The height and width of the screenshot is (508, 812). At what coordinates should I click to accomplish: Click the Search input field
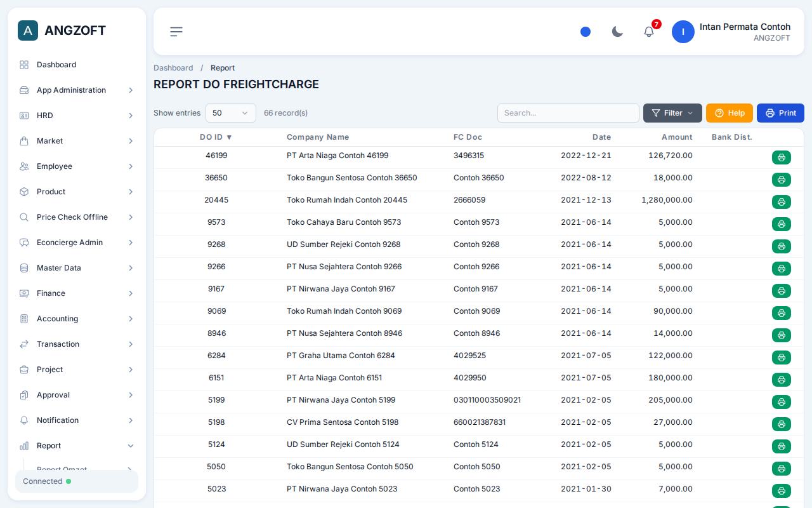[x=568, y=113]
